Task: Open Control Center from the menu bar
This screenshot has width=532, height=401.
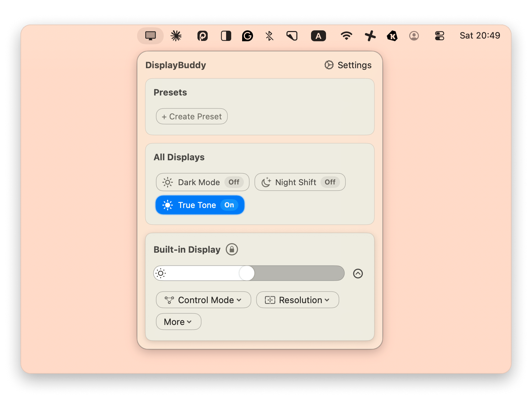Action: click(x=440, y=36)
